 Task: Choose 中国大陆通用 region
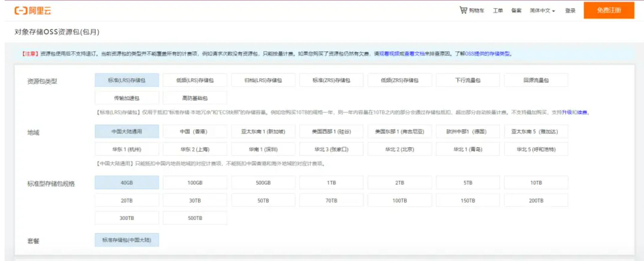[x=127, y=131]
